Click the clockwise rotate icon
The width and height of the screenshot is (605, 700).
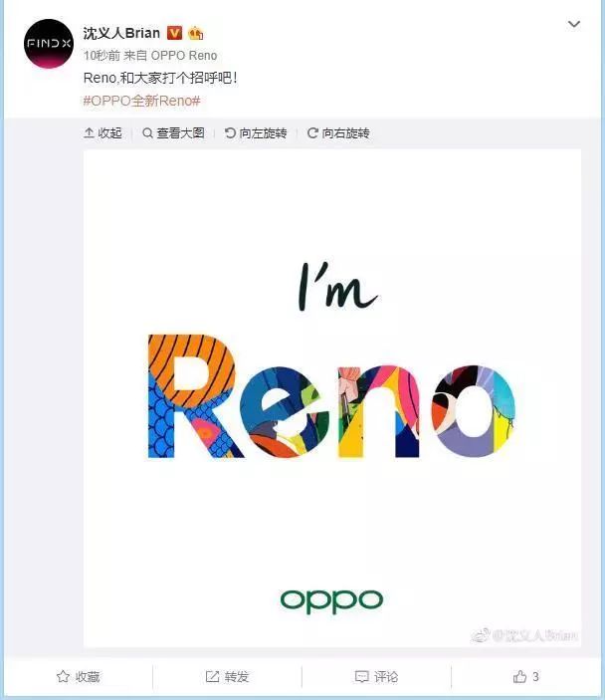312,133
